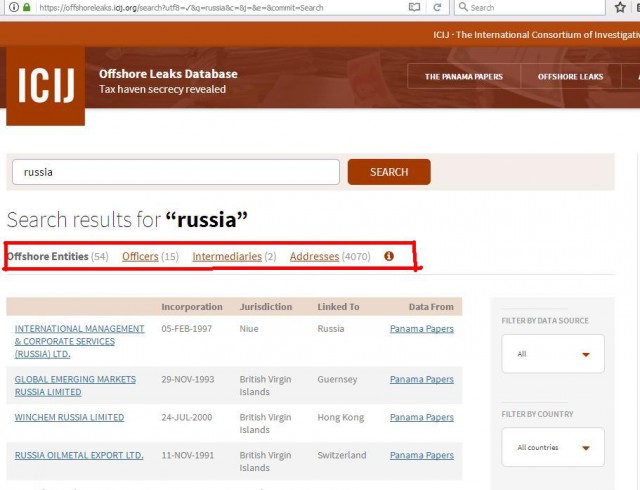Click the info icon beside Addresses count

[x=389, y=256]
